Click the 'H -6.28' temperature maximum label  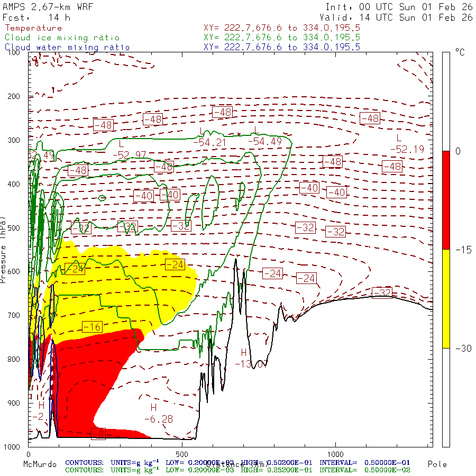(159, 414)
